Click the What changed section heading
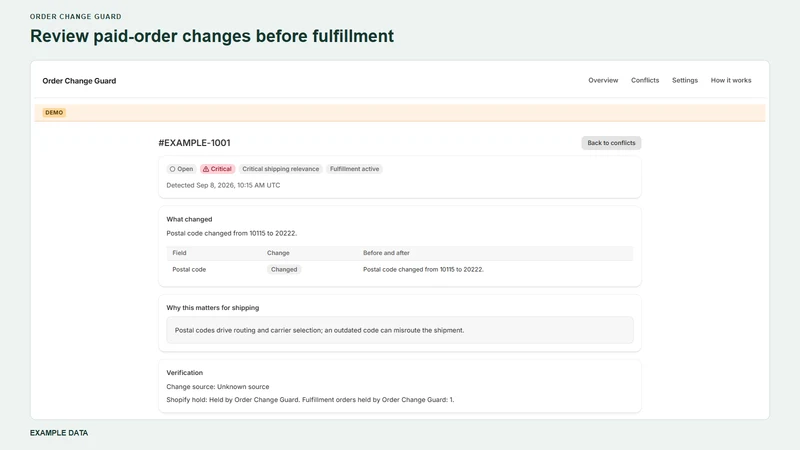 coord(189,219)
